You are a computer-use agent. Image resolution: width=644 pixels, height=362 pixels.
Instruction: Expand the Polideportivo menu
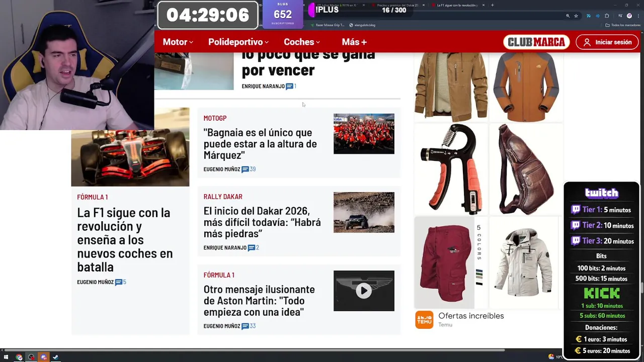click(x=238, y=42)
